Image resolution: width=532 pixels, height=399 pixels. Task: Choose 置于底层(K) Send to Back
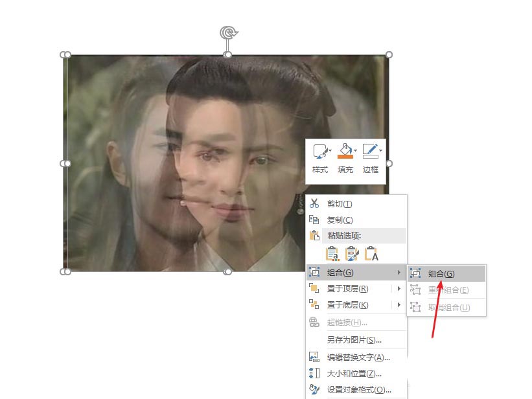pyautogui.click(x=349, y=304)
